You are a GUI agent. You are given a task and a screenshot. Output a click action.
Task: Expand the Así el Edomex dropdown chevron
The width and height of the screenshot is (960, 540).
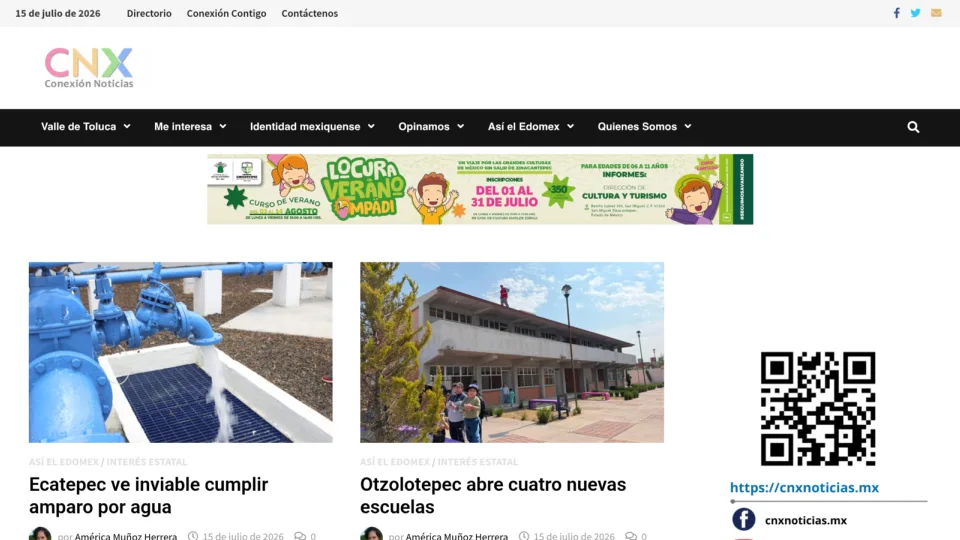coord(571,126)
